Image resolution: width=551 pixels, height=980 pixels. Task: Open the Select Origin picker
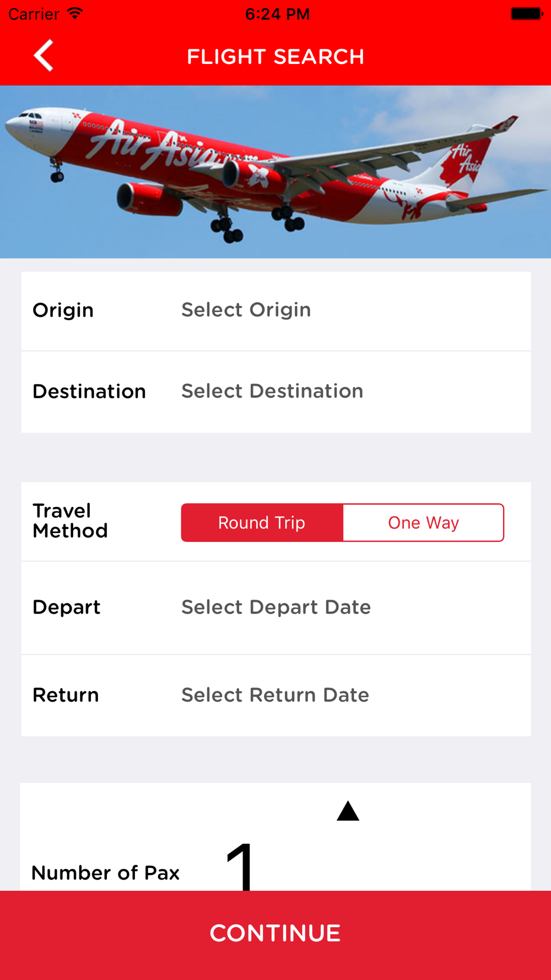click(x=246, y=310)
